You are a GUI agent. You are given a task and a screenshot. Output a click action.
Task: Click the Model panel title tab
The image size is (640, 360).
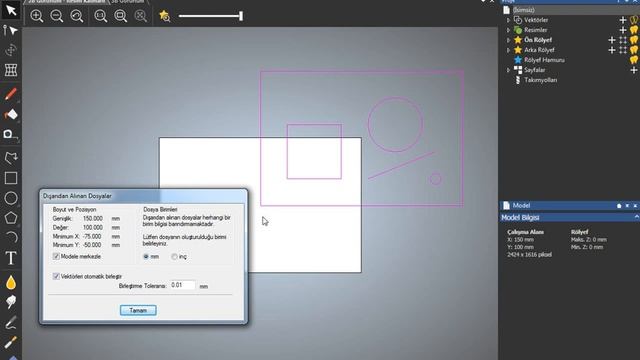(x=521, y=205)
